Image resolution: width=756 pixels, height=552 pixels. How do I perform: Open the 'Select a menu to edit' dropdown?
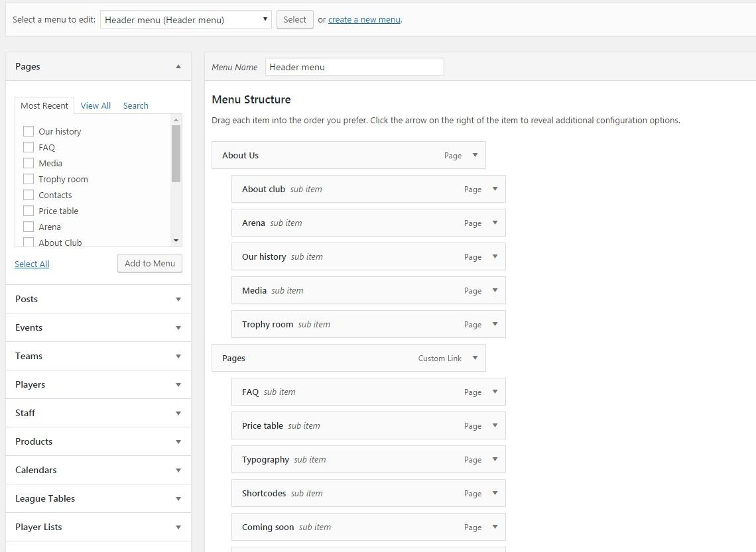186,20
